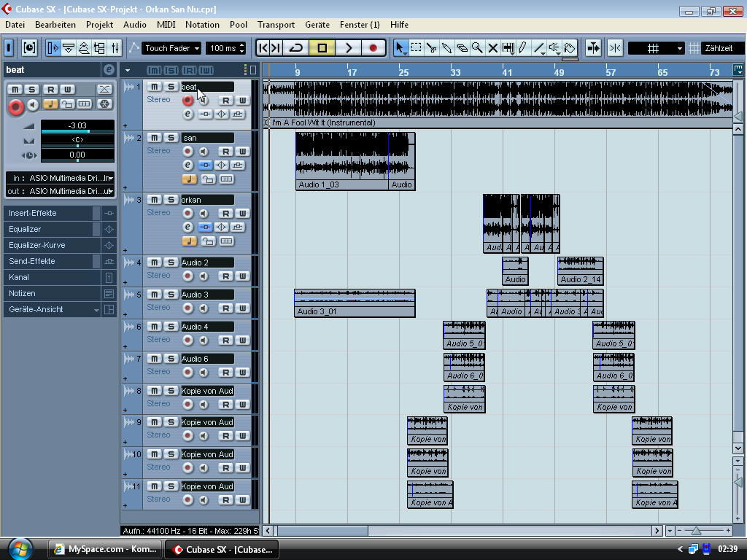747x560 pixels.
Task: Select the Mute X tool
Action: [492, 47]
